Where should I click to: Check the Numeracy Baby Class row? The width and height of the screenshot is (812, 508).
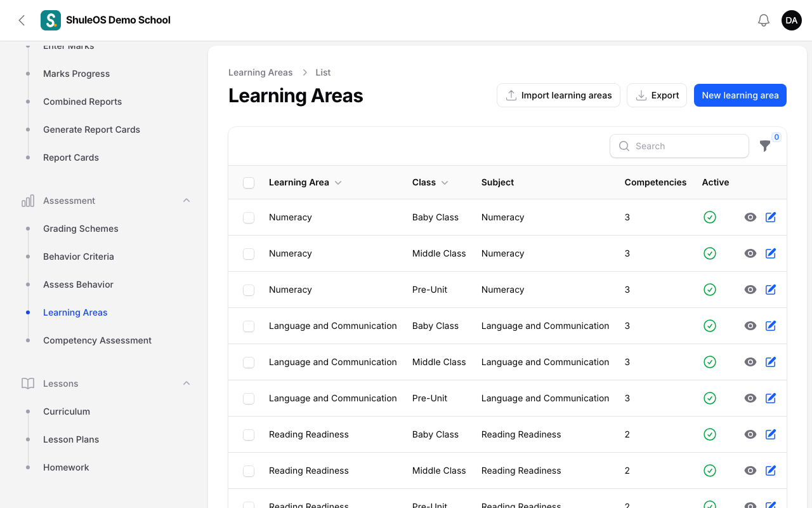pos(249,218)
